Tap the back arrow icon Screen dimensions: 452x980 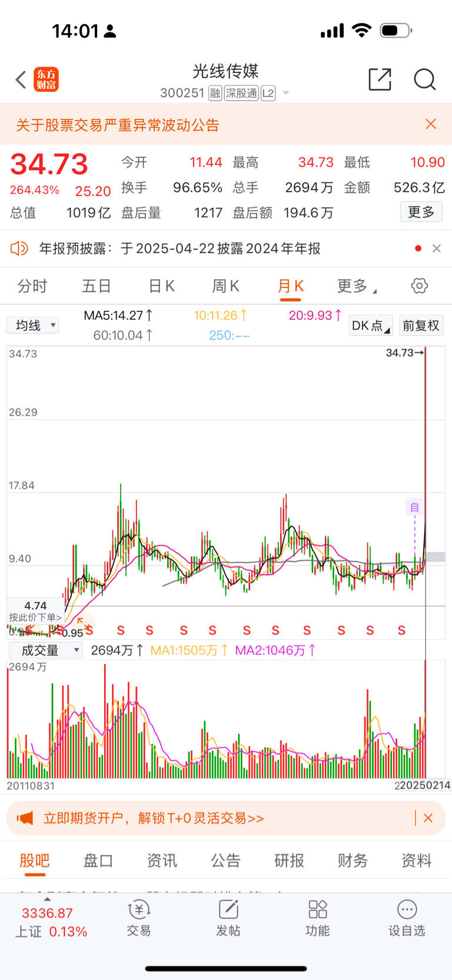pyautogui.click(x=21, y=79)
